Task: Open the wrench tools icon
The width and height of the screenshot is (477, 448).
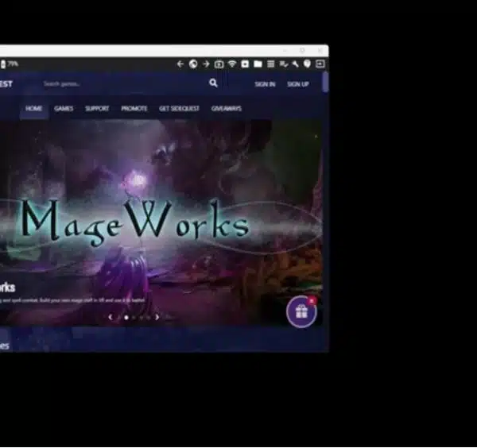Action: click(295, 64)
